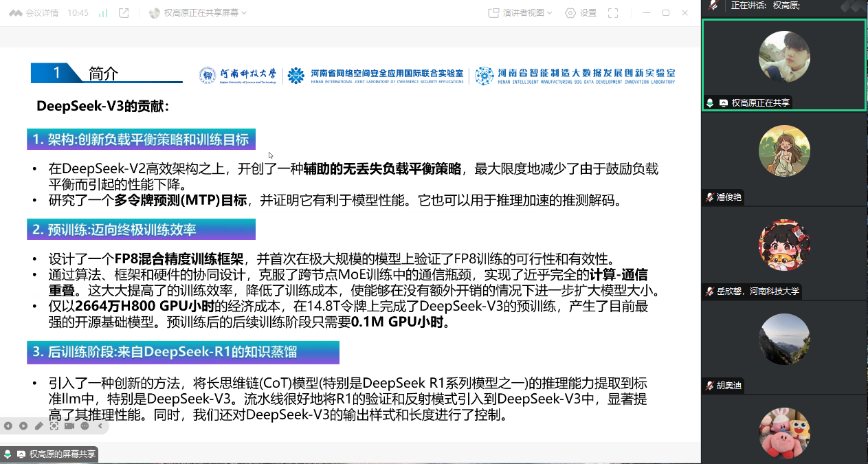Click bold text 辅助的无丢失负载平衡策略
The width and height of the screenshot is (868, 464).
384,169
